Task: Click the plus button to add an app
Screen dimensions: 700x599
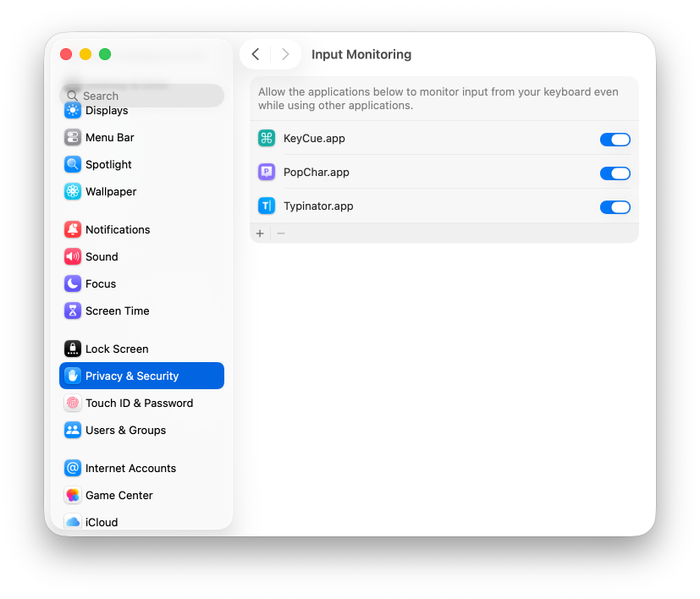Action: click(x=259, y=233)
